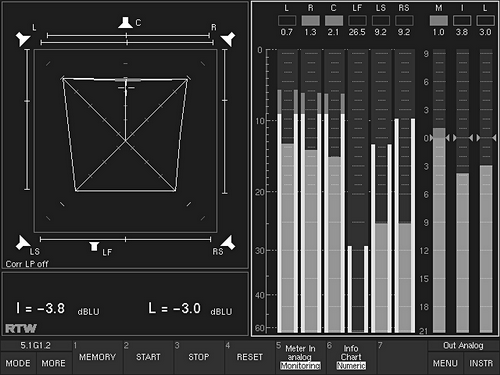
Task: Click the RS channel indicator box
Action: pos(404,21)
